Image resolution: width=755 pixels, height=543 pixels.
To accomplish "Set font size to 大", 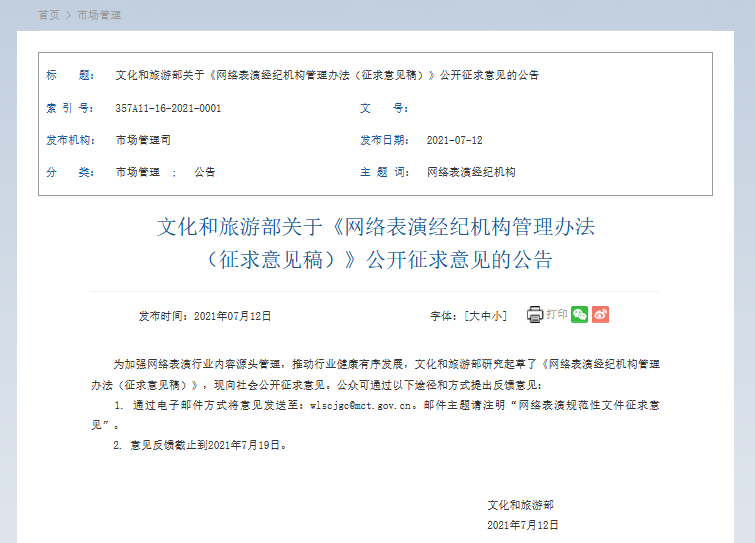I will point(474,316).
